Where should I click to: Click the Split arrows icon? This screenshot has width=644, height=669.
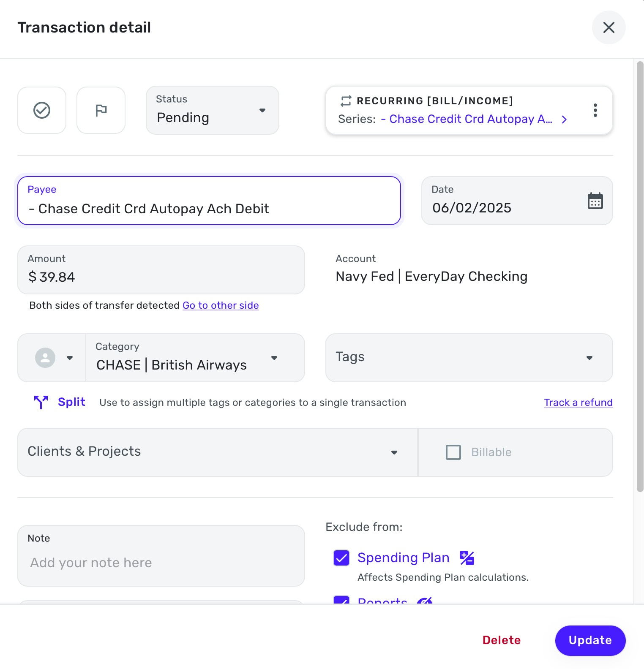click(x=41, y=402)
